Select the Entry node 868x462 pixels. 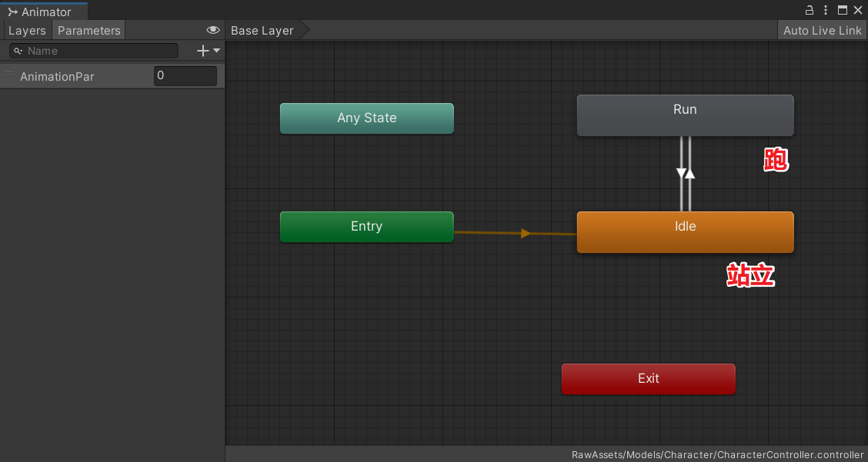click(366, 227)
